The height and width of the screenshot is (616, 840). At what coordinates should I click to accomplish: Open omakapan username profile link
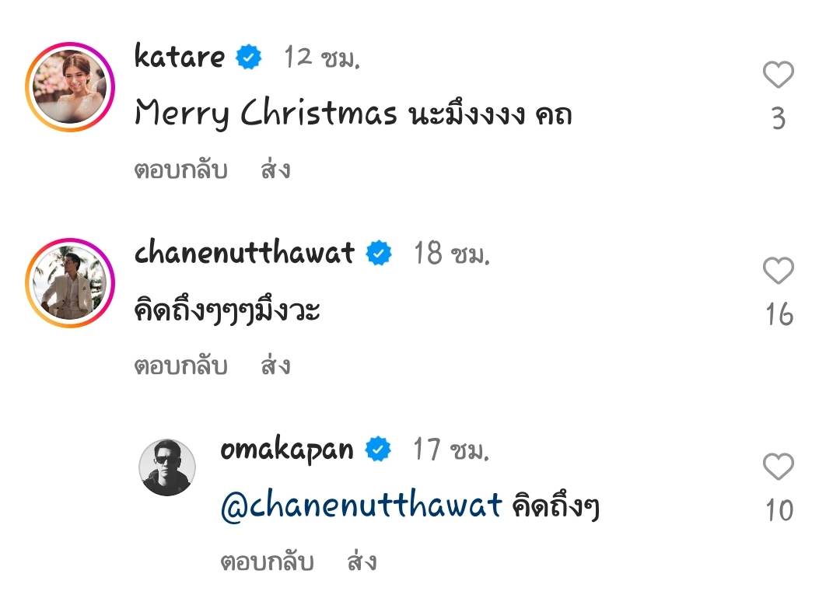287,450
